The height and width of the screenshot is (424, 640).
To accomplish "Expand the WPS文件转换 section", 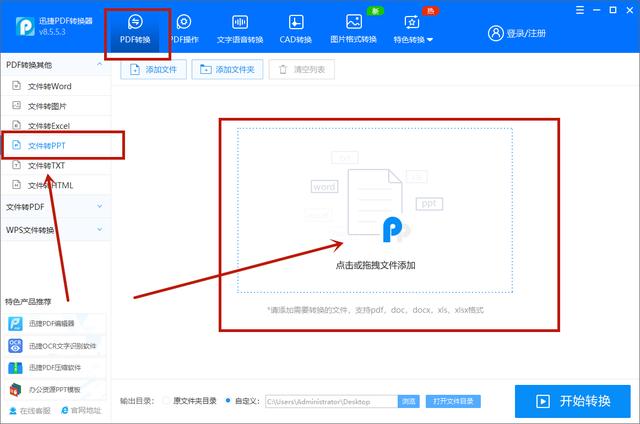I will pos(56,230).
